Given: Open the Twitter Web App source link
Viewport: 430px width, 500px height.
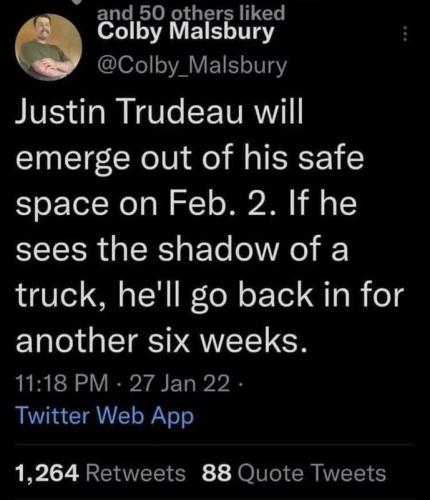Looking at the screenshot, I should [x=105, y=416].
